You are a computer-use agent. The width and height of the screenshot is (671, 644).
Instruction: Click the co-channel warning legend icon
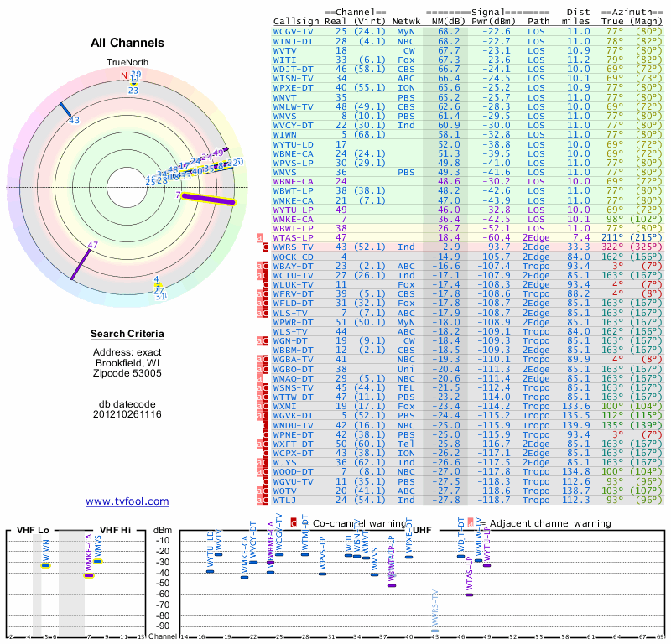pyautogui.click(x=294, y=523)
